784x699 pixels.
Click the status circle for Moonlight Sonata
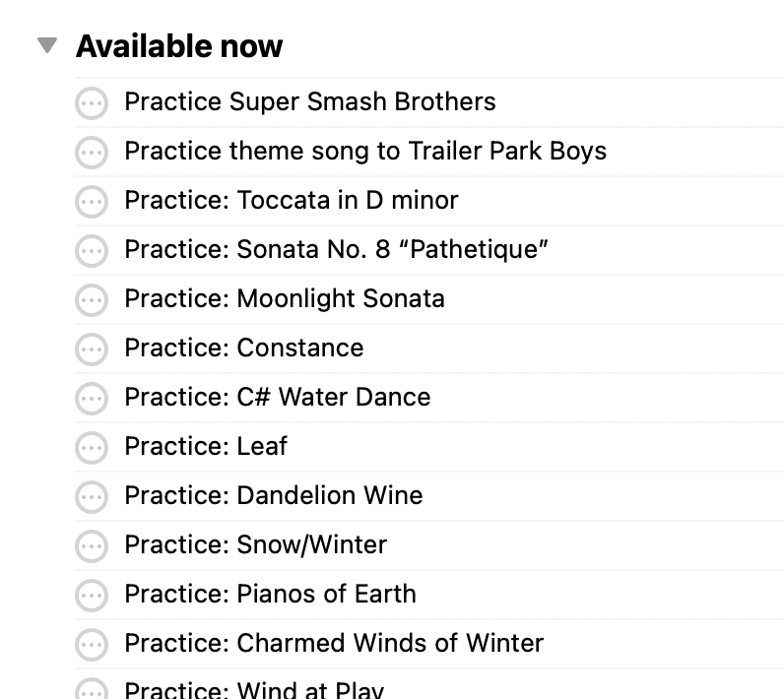(92, 299)
